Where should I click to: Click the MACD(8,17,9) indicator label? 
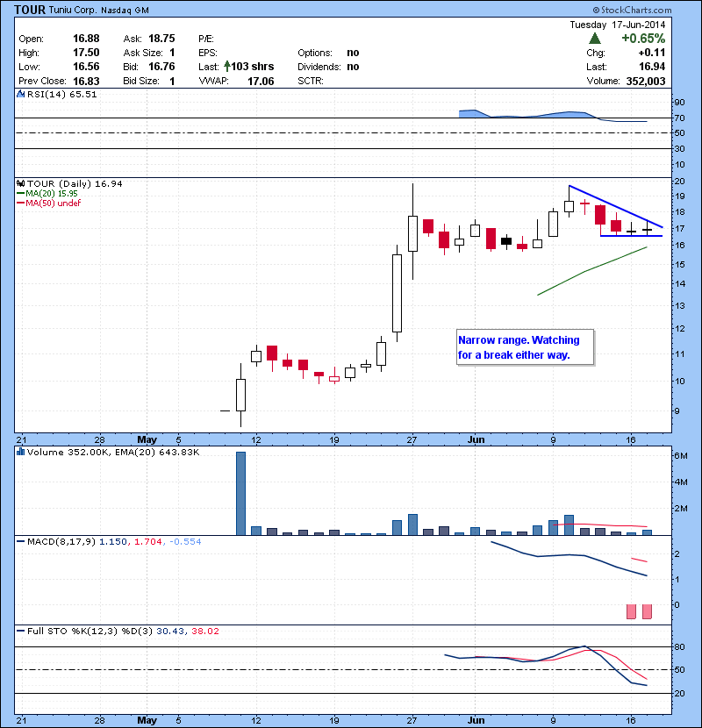coord(61,541)
